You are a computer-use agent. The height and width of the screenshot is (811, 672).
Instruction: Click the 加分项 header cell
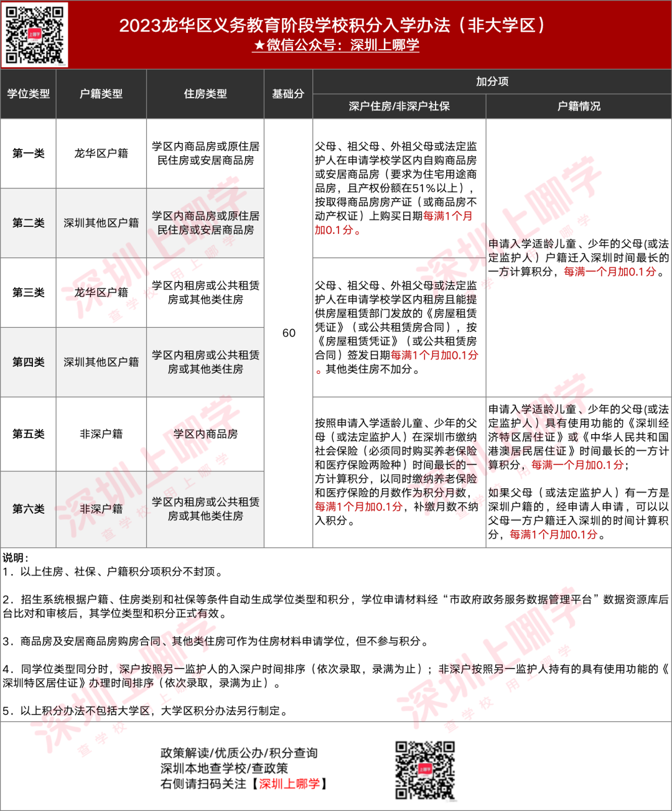tap(492, 81)
